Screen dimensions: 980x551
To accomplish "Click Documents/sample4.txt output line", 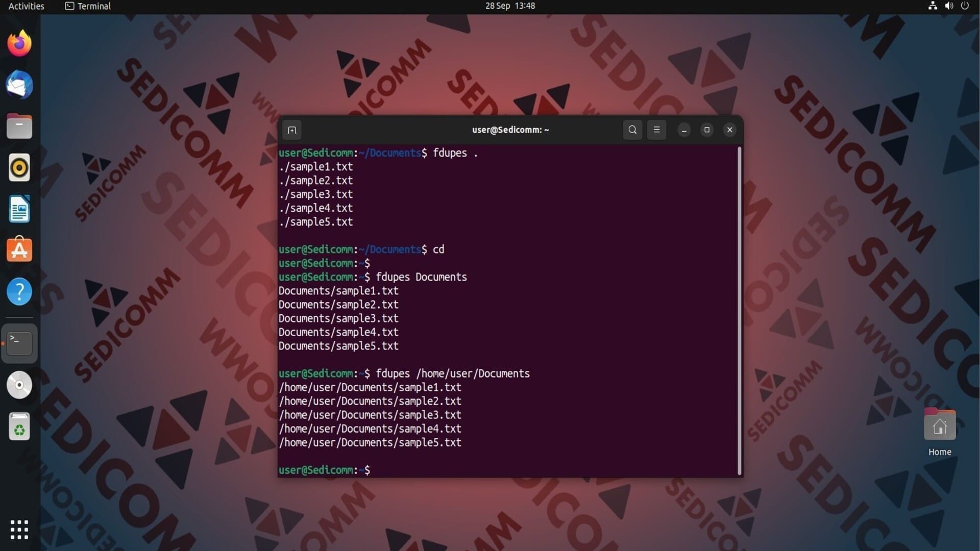I will [338, 332].
